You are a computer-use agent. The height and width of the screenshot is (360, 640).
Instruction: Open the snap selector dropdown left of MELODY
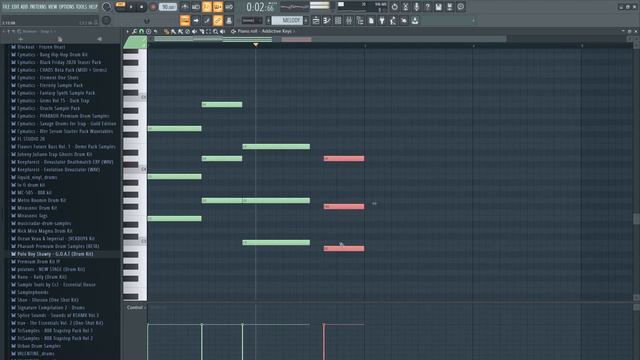pos(252,20)
